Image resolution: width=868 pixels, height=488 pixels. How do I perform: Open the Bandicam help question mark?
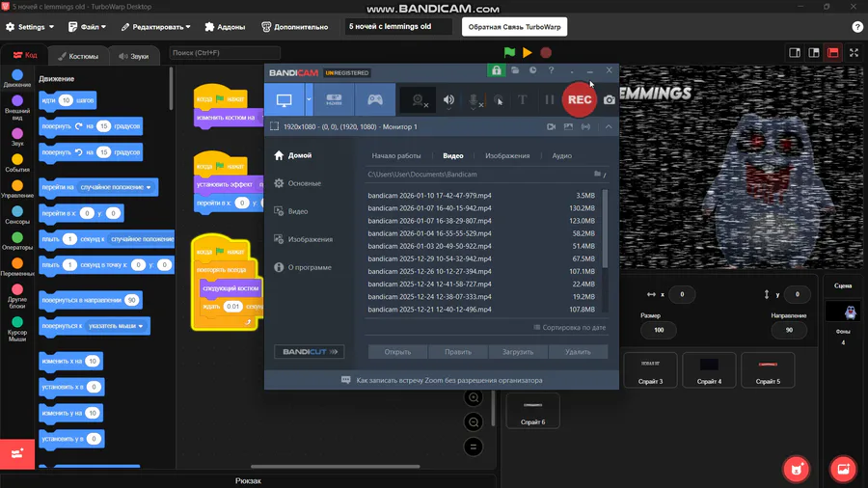pos(551,70)
